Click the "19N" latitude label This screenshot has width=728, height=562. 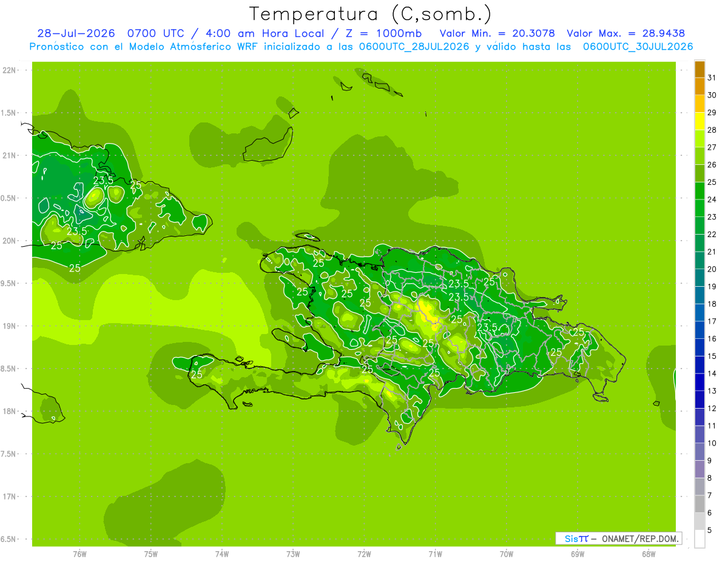point(9,326)
